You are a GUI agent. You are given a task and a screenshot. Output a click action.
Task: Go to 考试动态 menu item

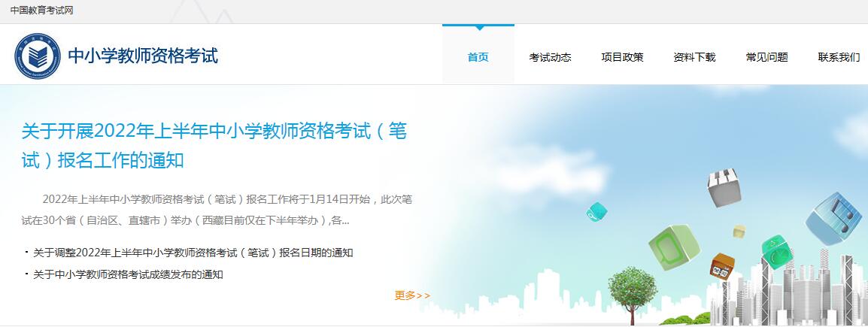click(551, 57)
